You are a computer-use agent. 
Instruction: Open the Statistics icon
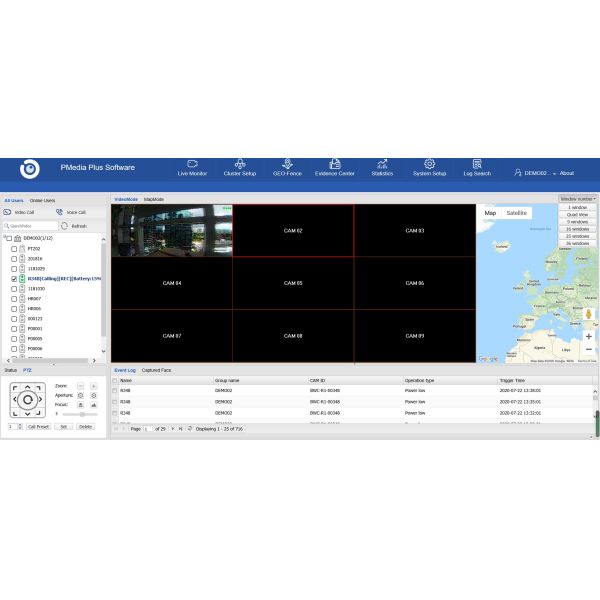tap(382, 168)
